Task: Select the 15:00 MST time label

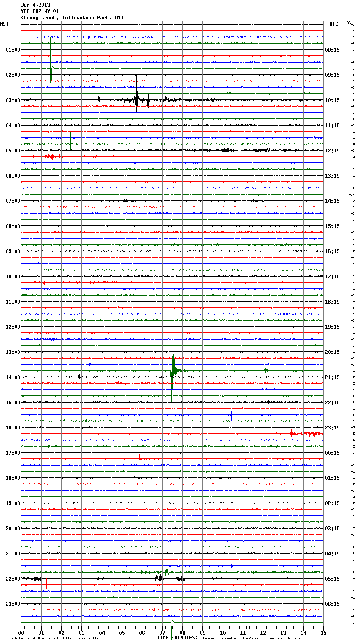Action: tap(13, 403)
